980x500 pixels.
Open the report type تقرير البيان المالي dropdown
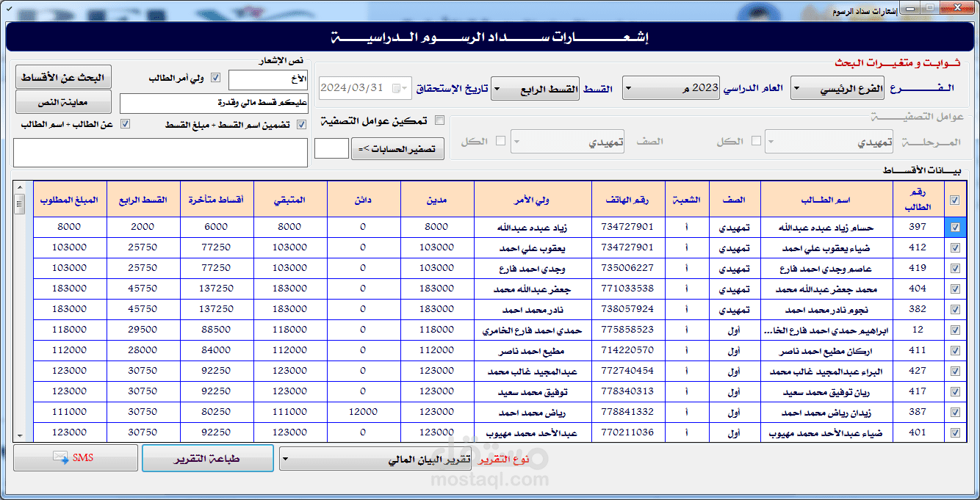tap(376, 460)
